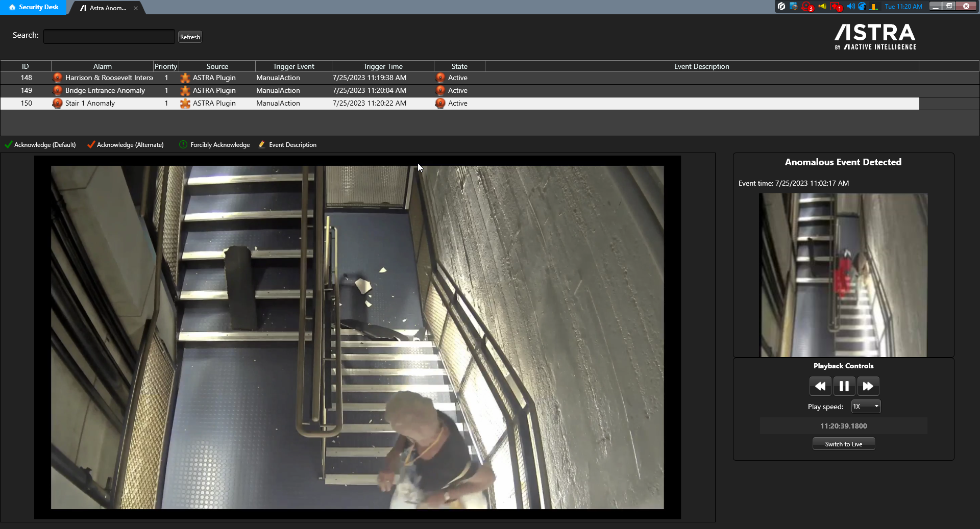
Task: Click the Stair 1 Anomaly alarm icon
Action: point(57,103)
